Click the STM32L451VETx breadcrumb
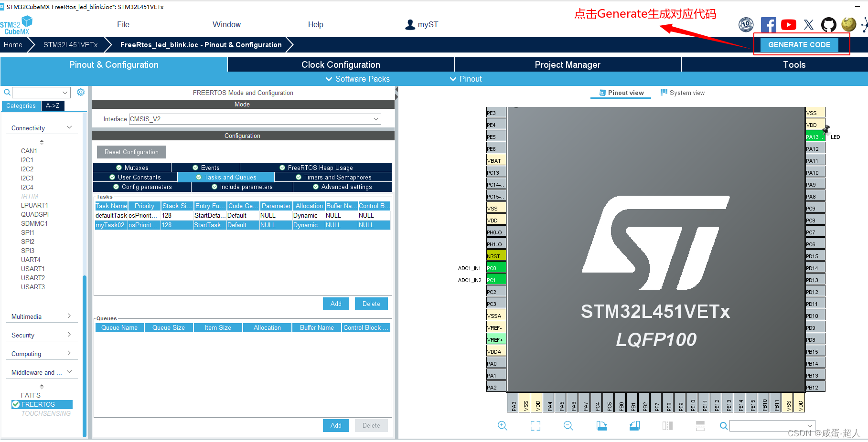868x442 pixels. (70, 44)
